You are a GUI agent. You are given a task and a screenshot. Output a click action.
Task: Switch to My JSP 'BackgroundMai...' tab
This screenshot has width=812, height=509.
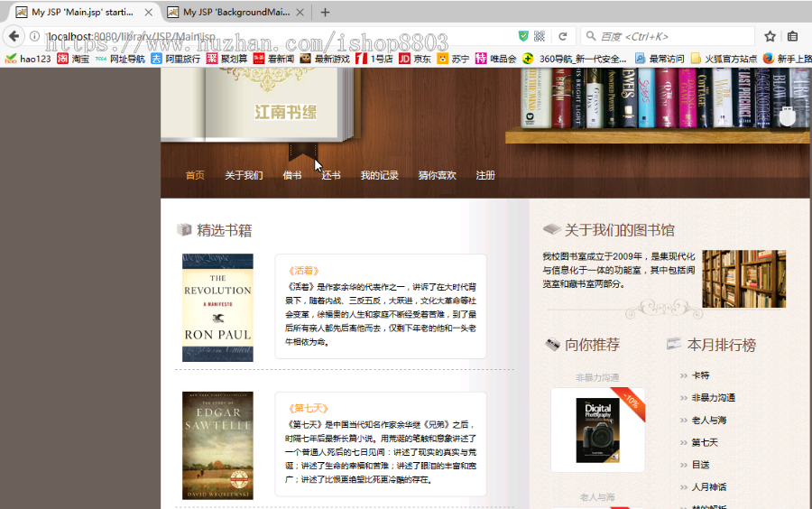pos(236,12)
